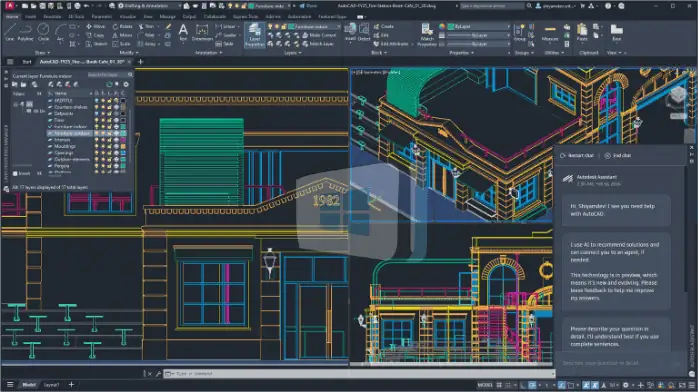Click the Scale tool
Viewport: 698px width, 392px height.
122,44
